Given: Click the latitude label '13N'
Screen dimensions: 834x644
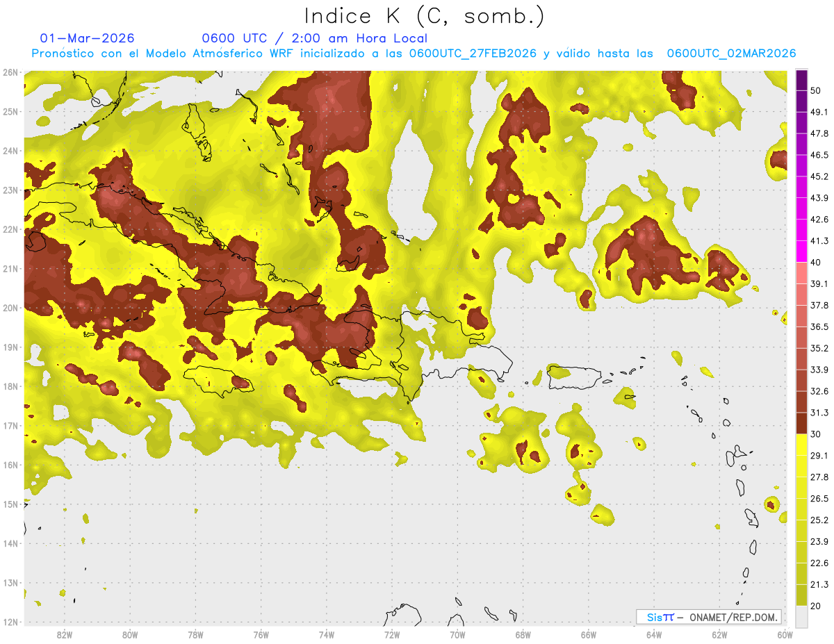Looking at the screenshot, I should (x=10, y=582).
